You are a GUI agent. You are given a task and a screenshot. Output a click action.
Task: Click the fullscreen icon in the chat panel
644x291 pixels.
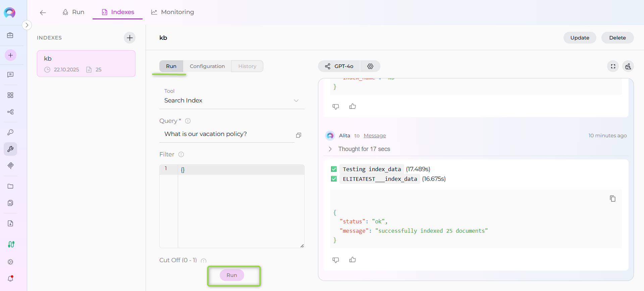pyautogui.click(x=613, y=66)
